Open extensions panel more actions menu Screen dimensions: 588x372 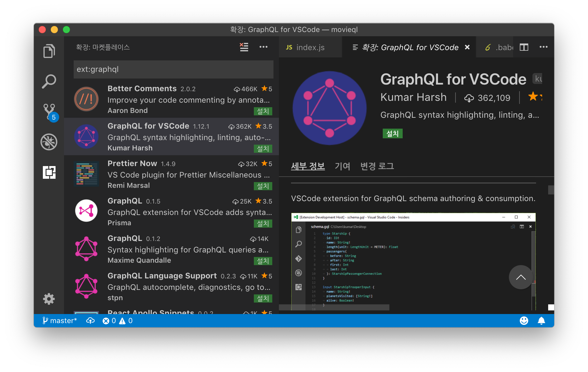263,47
